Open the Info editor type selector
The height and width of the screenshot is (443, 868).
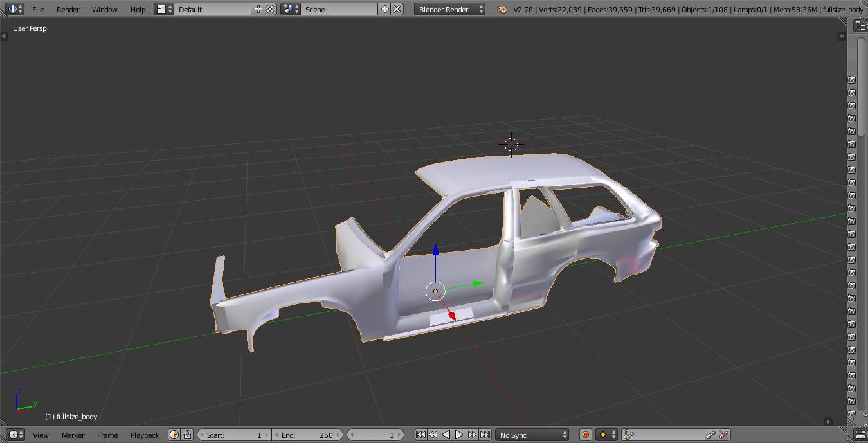[x=16, y=9]
